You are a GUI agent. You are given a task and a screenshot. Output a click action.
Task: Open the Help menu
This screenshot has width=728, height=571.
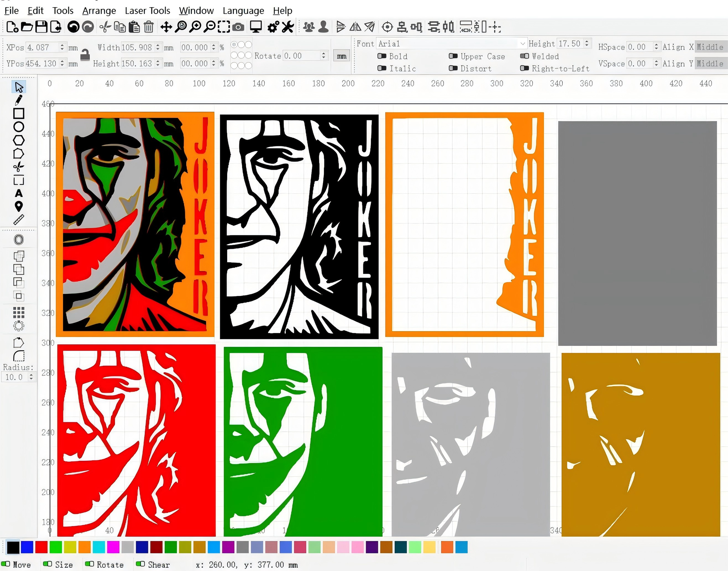283,11
